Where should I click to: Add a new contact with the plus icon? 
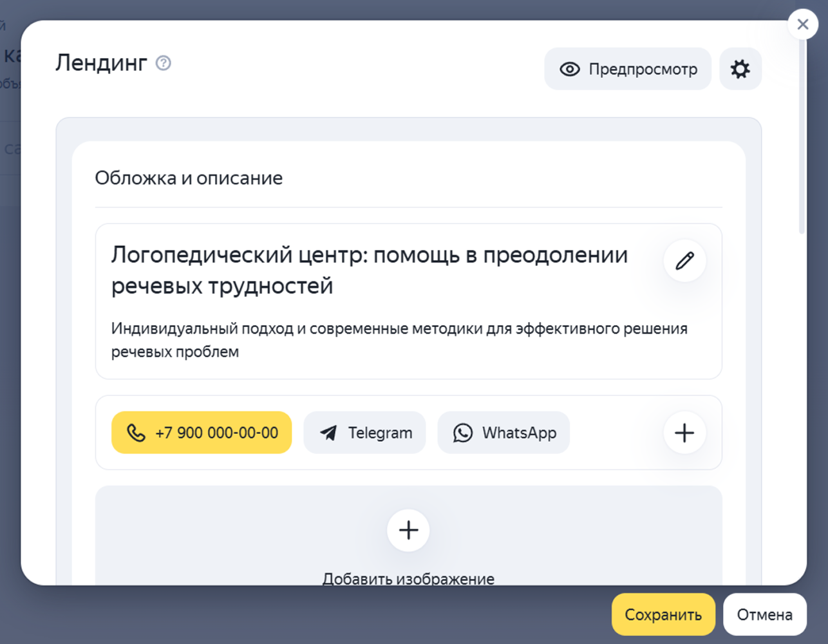pos(684,433)
